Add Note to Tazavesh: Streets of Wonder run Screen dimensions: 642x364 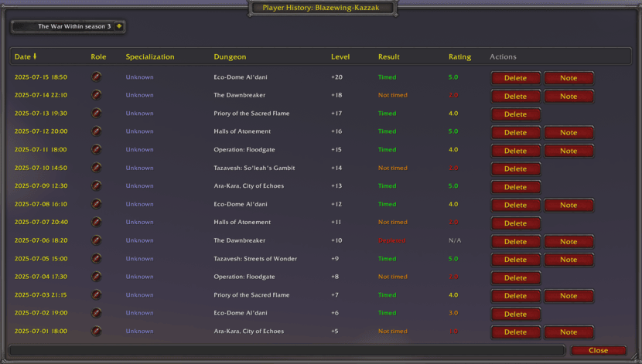click(x=569, y=260)
